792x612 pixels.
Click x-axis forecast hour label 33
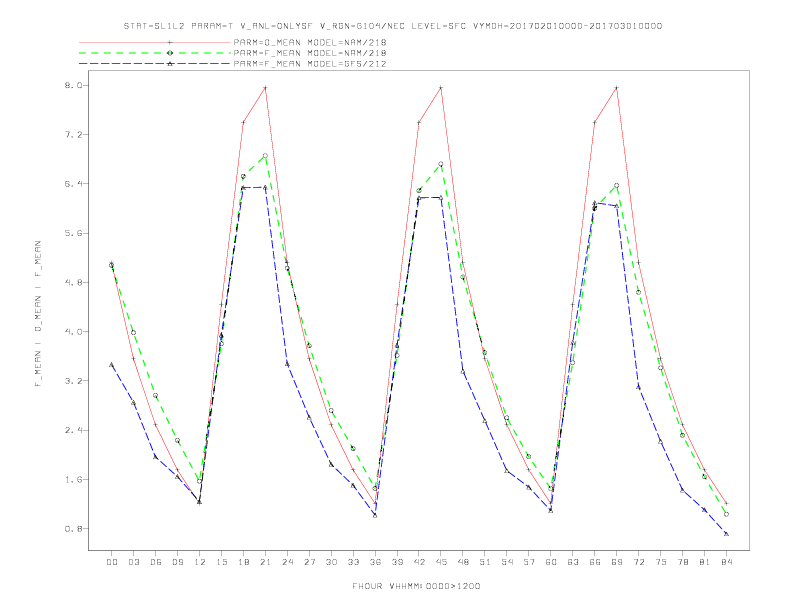coord(353,562)
